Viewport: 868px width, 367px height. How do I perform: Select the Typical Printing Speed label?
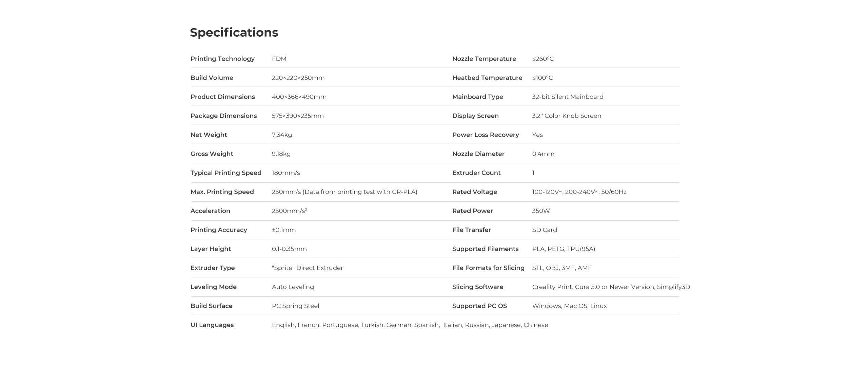pyautogui.click(x=226, y=173)
